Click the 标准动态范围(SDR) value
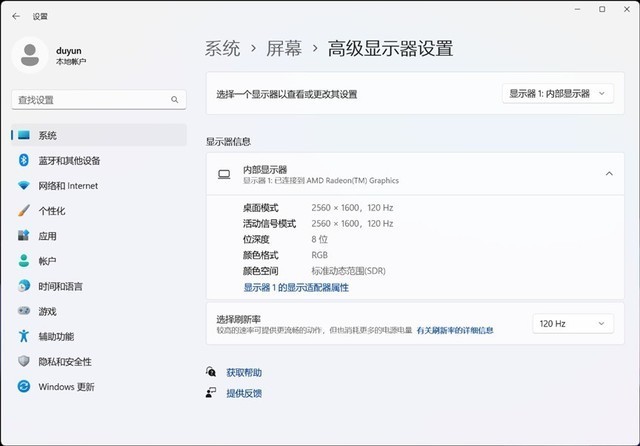Screen dimensions: 640x446 348,271
